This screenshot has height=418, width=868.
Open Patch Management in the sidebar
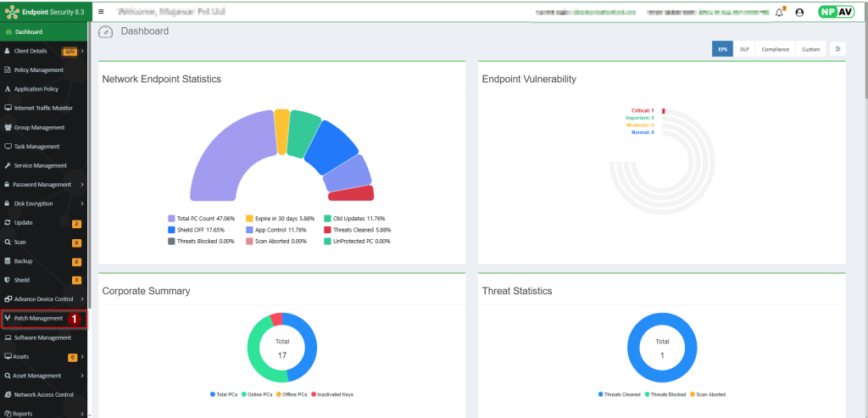pyautogui.click(x=38, y=319)
